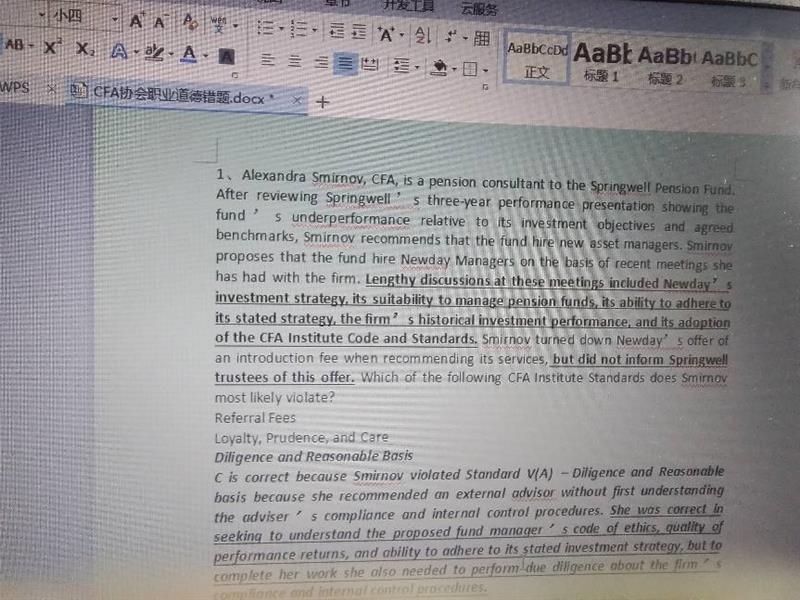The image size is (800, 600).
Task: Close the WPS tab with its X
Action: (52, 89)
